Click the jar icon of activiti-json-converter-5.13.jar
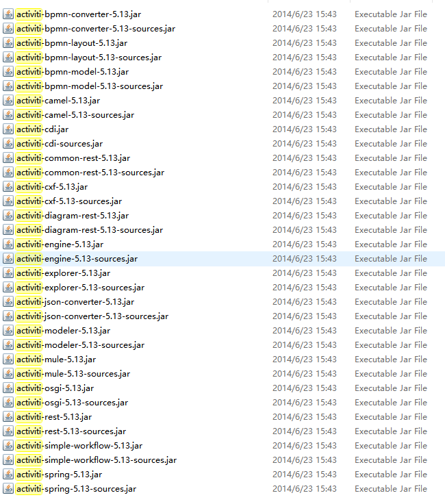This screenshot has height=504, width=445. pyautogui.click(x=8, y=302)
